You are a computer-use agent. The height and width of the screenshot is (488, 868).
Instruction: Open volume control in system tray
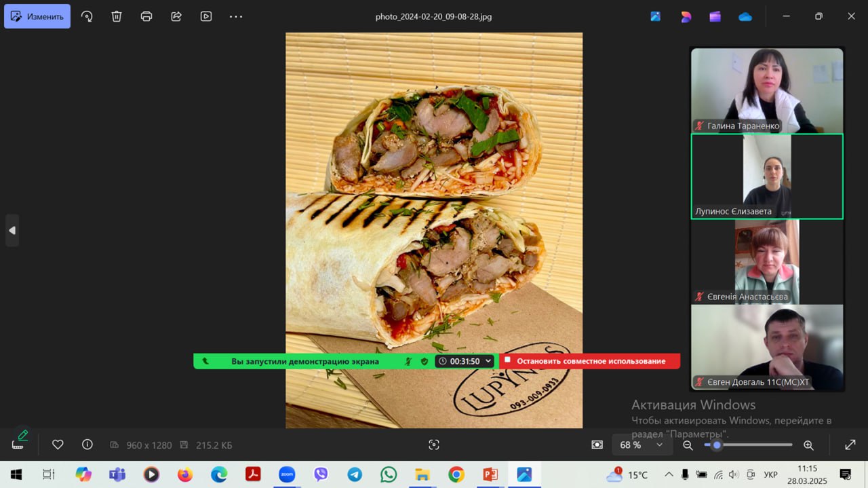tap(733, 474)
